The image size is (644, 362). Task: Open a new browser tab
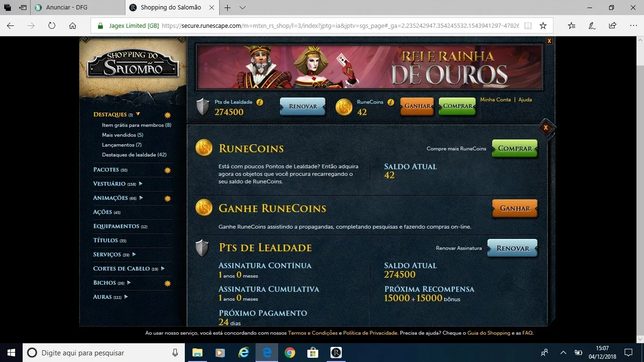[228, 8]
